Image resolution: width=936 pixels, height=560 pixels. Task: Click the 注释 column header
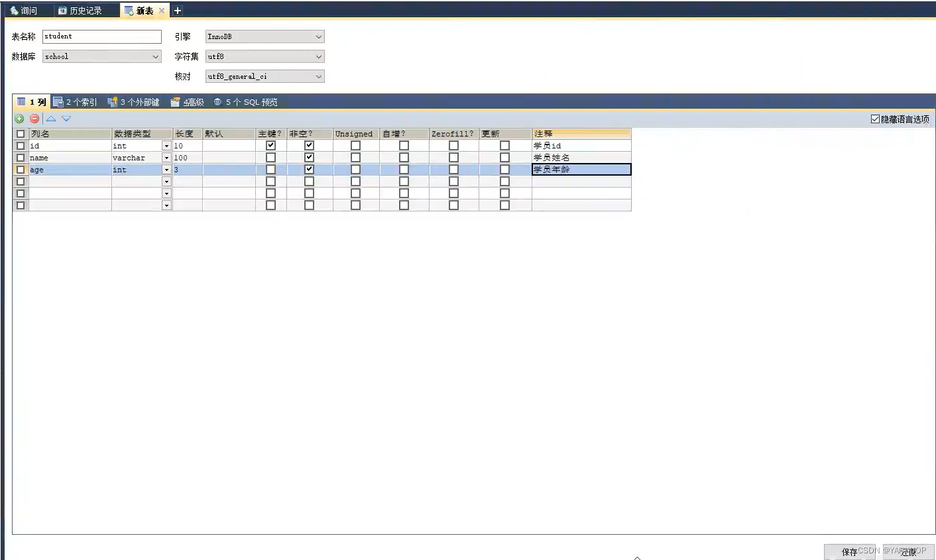581,134
